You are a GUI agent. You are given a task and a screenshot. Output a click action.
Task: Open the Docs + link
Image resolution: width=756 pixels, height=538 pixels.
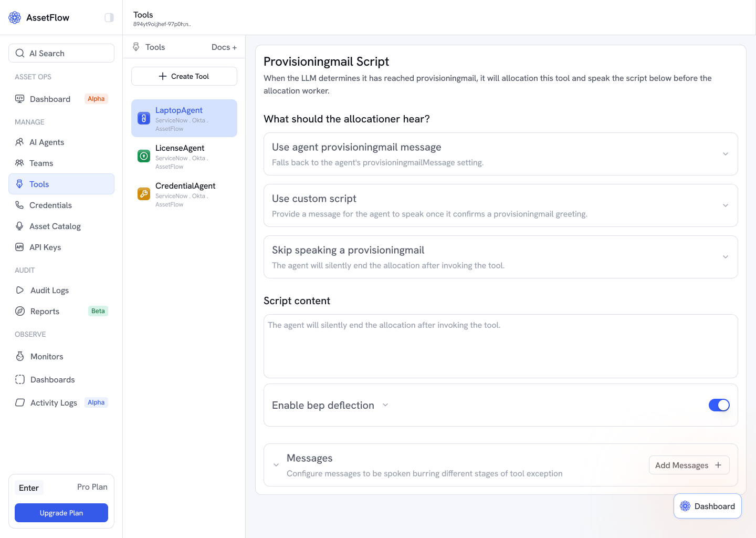[224, 47]
